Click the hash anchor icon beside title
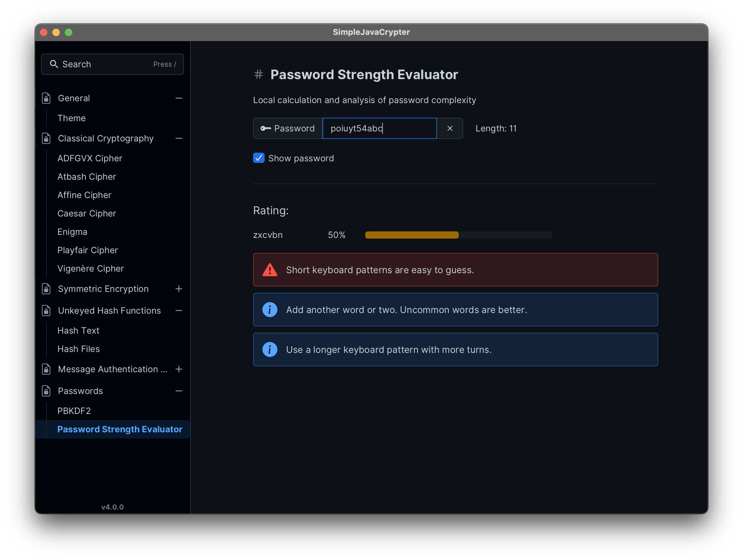This screenshot has width=743, height=560. pos(258,74)
